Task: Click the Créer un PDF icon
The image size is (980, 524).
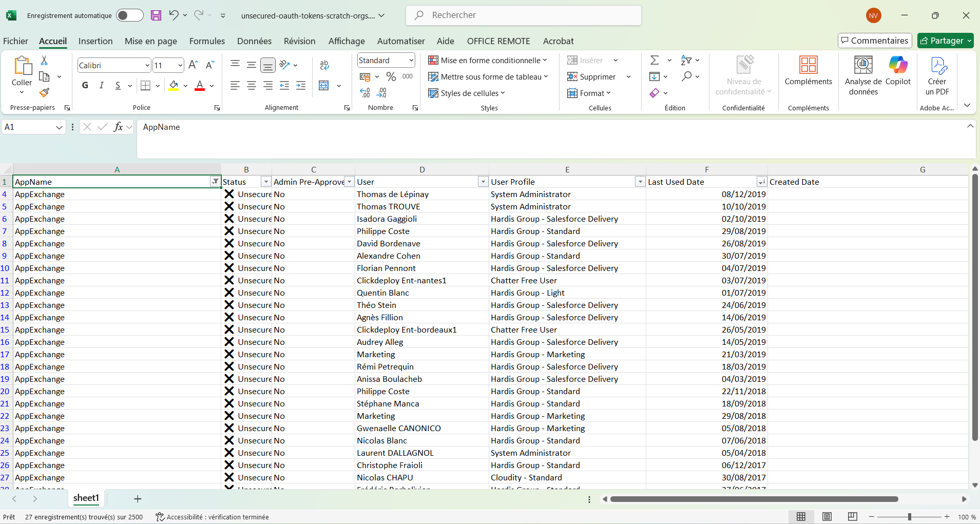Action: pyautogui.click(x=938, y=74)
